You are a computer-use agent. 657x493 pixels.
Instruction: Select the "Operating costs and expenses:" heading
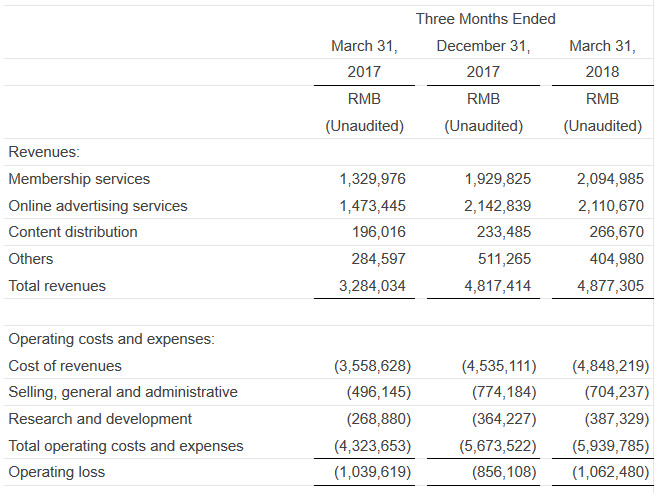110,339
